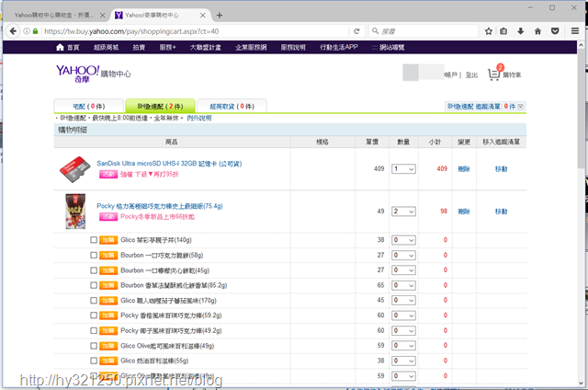Open quantity dropdown for Glico 170g

click(x=403, y=300)
